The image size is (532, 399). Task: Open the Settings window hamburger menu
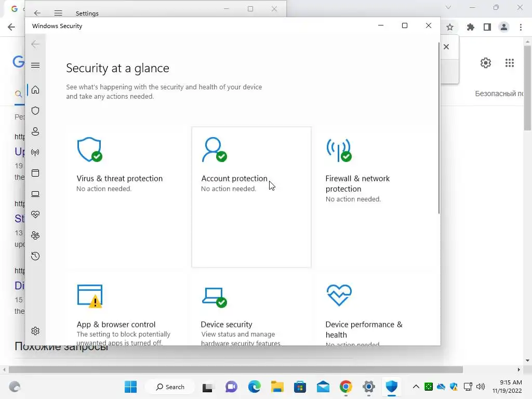[x=58, y=13]
